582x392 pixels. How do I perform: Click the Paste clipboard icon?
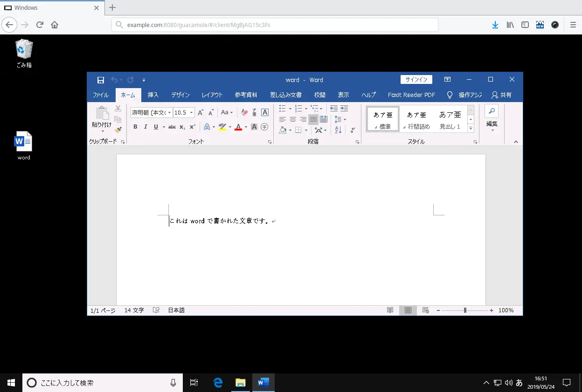coord(102,113)
